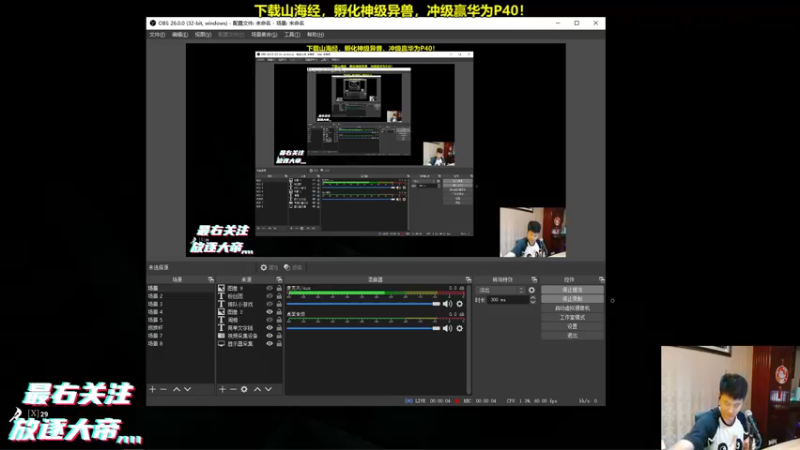Screen dimensions: 800x450
Task: Add a new source with the plus icon
Action: (x=222, y=389)
